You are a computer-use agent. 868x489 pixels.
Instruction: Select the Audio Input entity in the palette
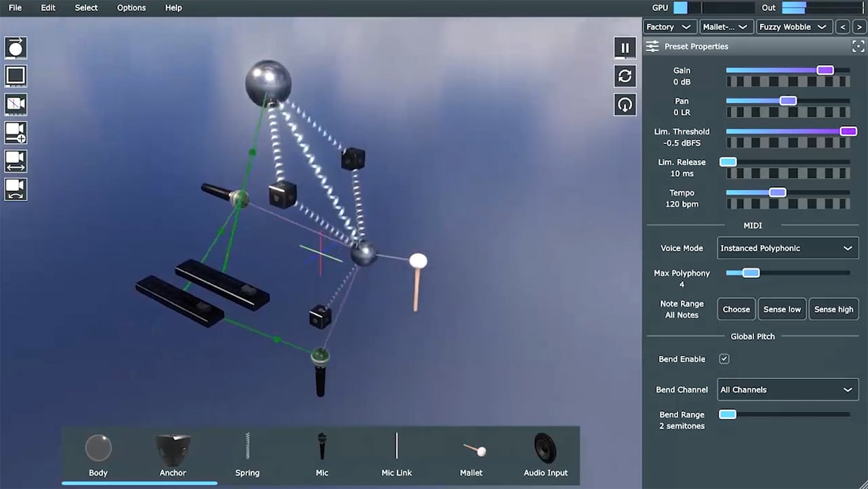(545, 452)
